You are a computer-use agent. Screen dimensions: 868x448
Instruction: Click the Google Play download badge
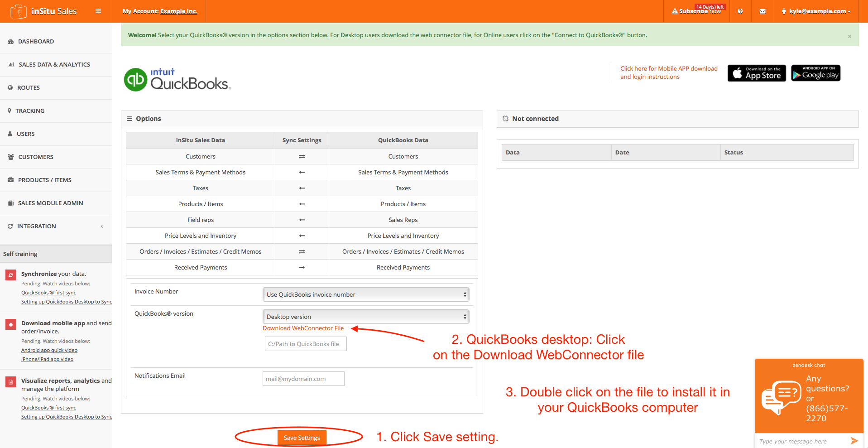pyautogui.click(x=815, y=73)
